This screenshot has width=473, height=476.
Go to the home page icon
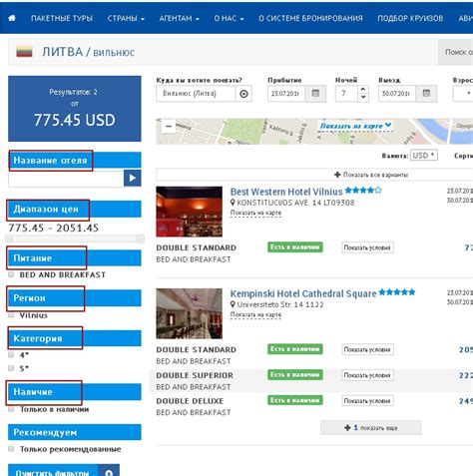(x=12, y=18)
